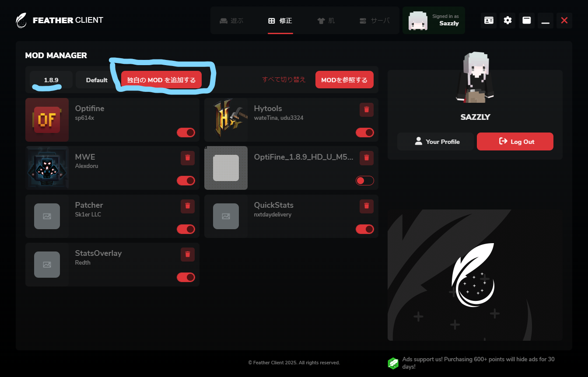Open the ID card icon in header
The height and width of the screenshot is (377, 588).
point(489,21)
